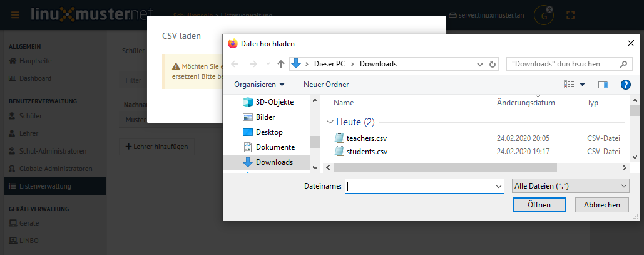This screenshot has height=255, width=644.
Task: Open the Organisieren menu
Action: tap(259, 85)
